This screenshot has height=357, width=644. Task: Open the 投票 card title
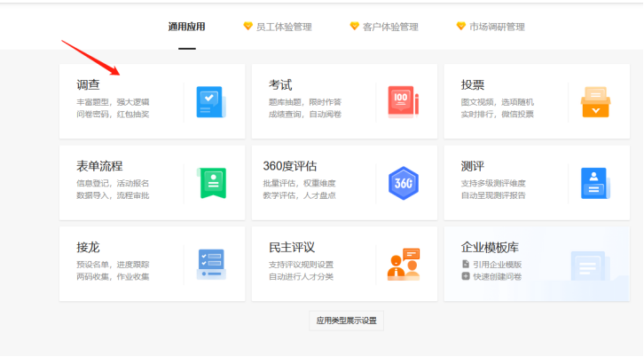pos(472,84)
